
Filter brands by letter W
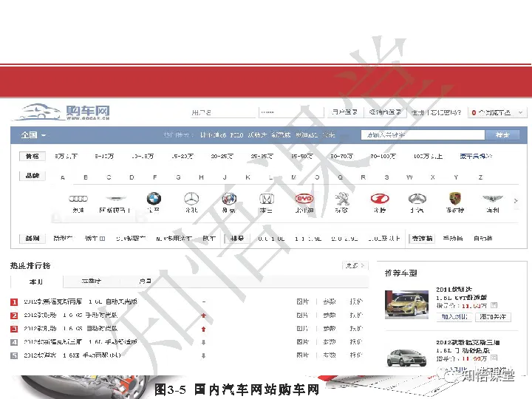(x=409, y=177)
